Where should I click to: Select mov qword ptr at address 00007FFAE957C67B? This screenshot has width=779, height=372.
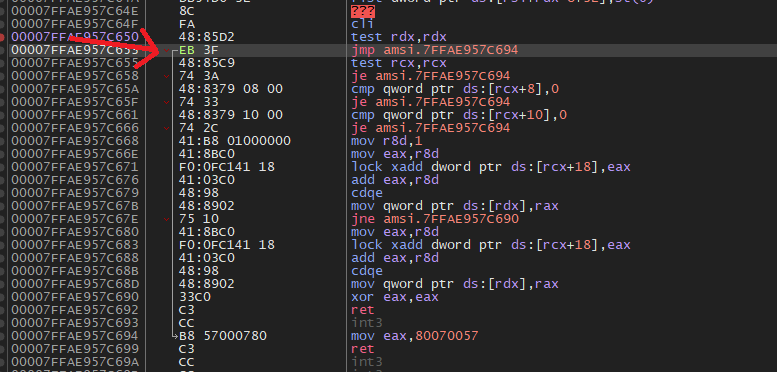coord(455,206)
